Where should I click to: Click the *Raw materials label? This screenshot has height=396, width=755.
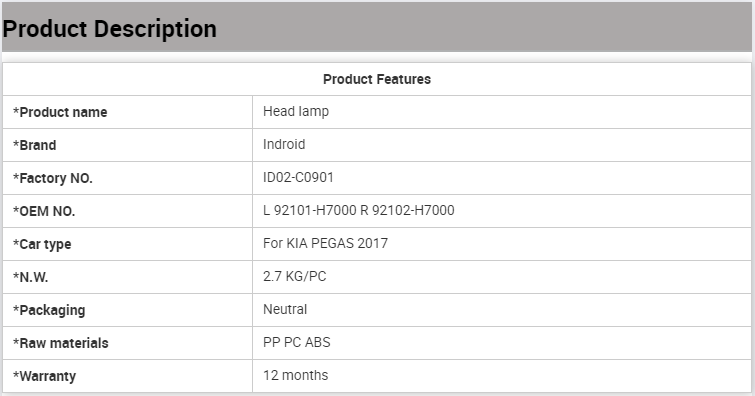pyautogui.click(x=61, y=343)
